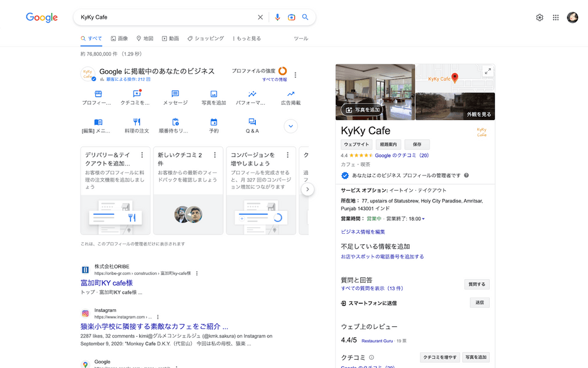Open the Google apps grid

tap(556, 18)
